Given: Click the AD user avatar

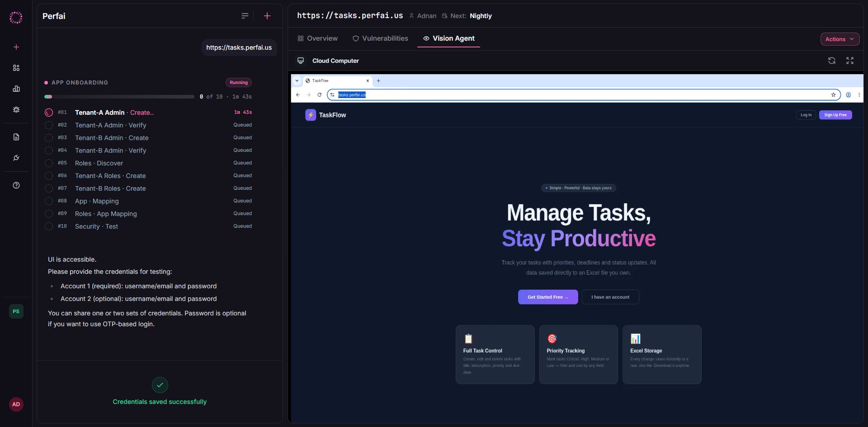Looking at the screenshot, I should tap(16, 404).
